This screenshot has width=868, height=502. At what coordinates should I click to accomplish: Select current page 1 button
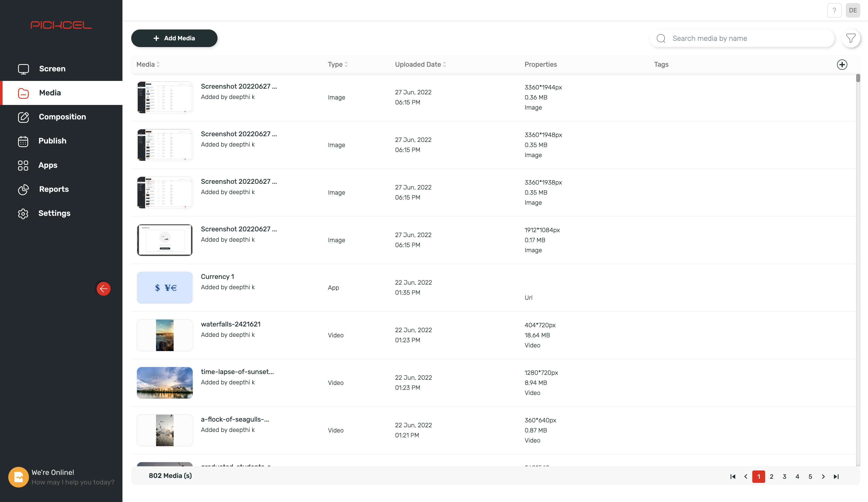[x=758, y=476]
